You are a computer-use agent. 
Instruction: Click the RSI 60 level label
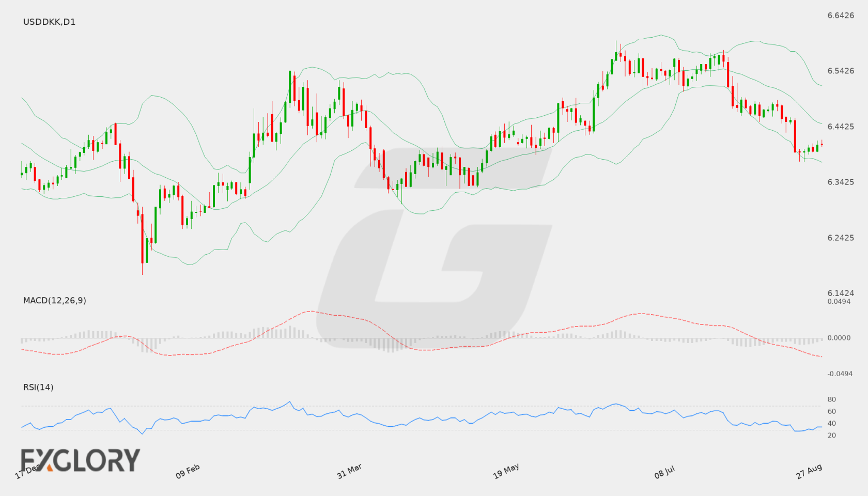[x=832, y=411]
